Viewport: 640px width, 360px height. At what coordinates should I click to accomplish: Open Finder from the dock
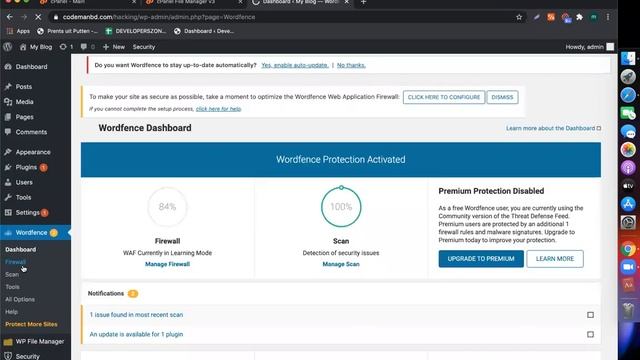628,58
